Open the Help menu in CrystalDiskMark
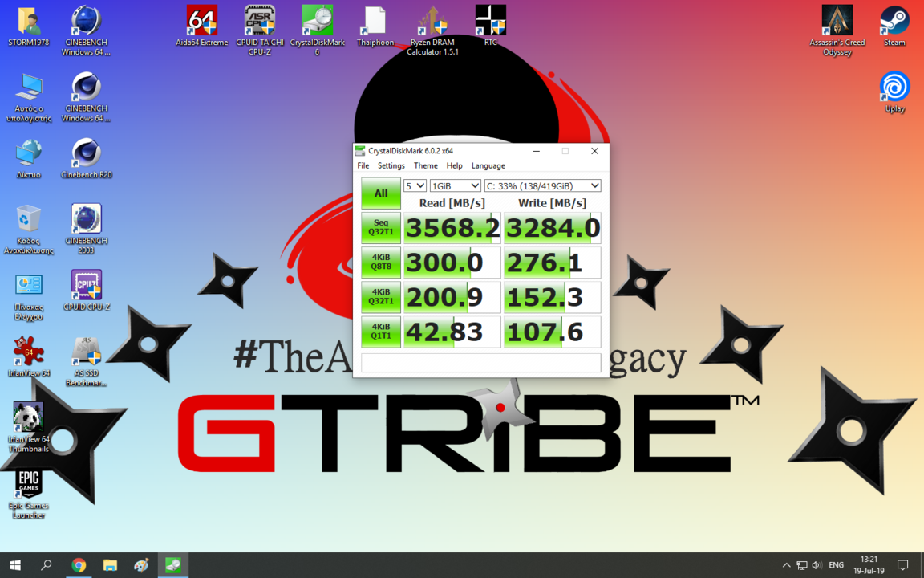Screen dimensions: 924x578 pos(454,165)
